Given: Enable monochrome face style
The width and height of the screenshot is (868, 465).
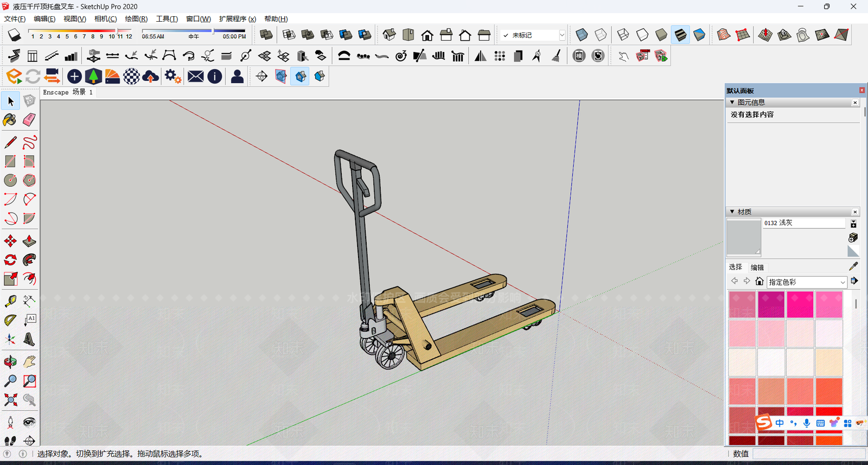Looking at the screenshot, I should [699, 35].
